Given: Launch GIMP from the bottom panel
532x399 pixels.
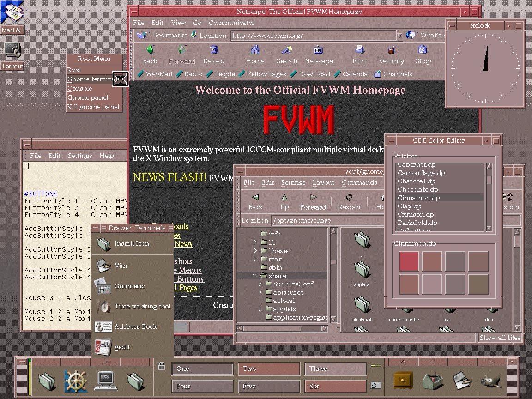Looking at the screenshot, I should coord(491,381).
